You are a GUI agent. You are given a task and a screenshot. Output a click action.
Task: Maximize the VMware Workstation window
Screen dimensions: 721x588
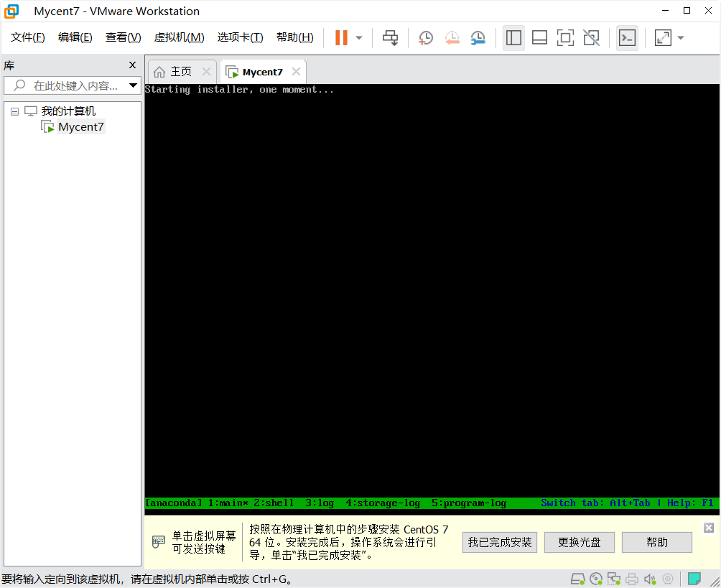coord(687,11)
